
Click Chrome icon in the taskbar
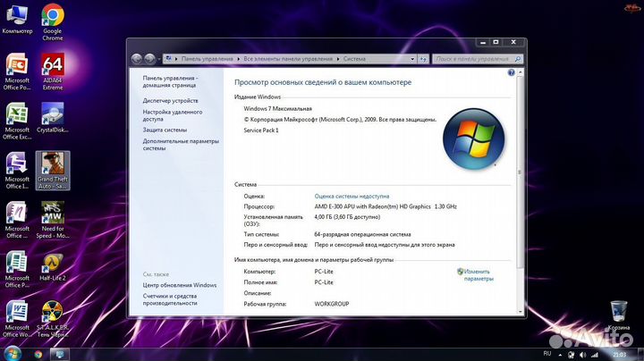point(38,355)
